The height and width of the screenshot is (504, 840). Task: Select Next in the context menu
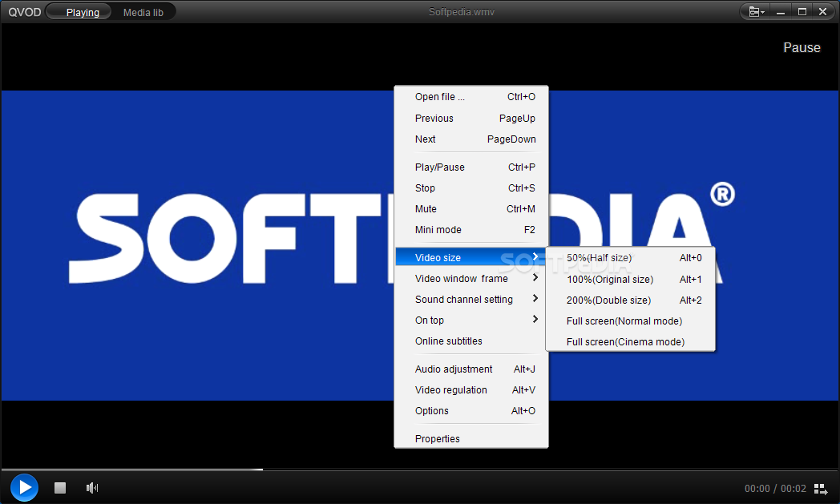471,139
